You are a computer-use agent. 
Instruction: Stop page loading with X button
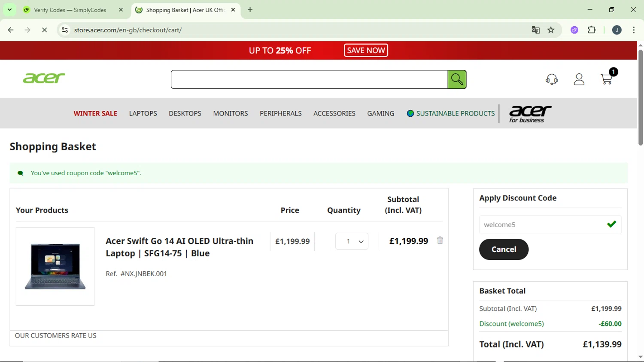tap(44, 30)
